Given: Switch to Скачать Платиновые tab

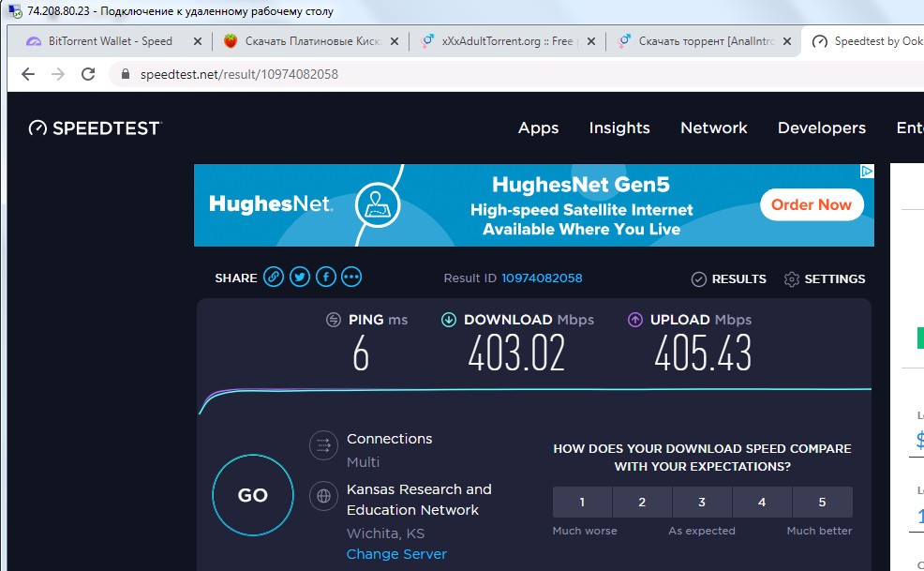Looking at the screenshot, I should pyautogui.click(x=312, y=41).
